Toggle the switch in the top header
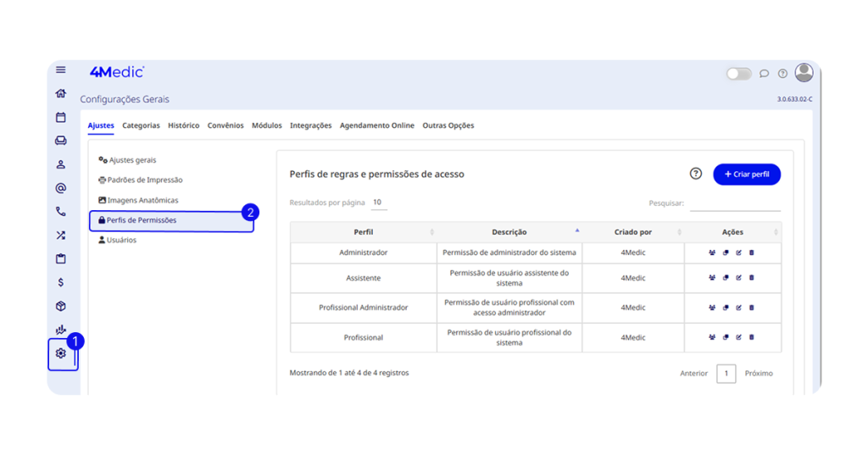 pos(738,74)
